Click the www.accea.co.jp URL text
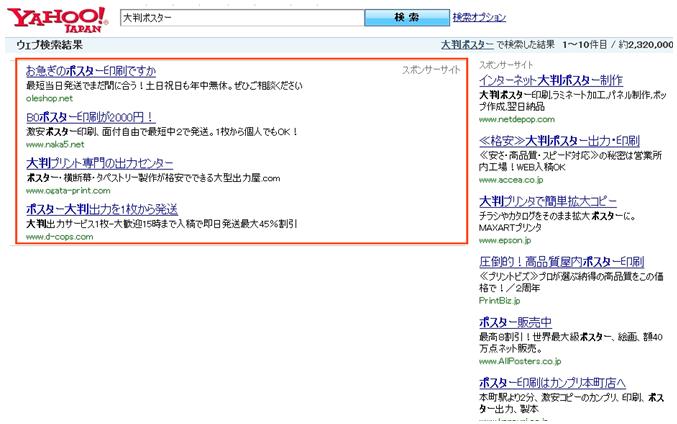The image size is (677, 424). pyautogui.click(x=511, y=180)
